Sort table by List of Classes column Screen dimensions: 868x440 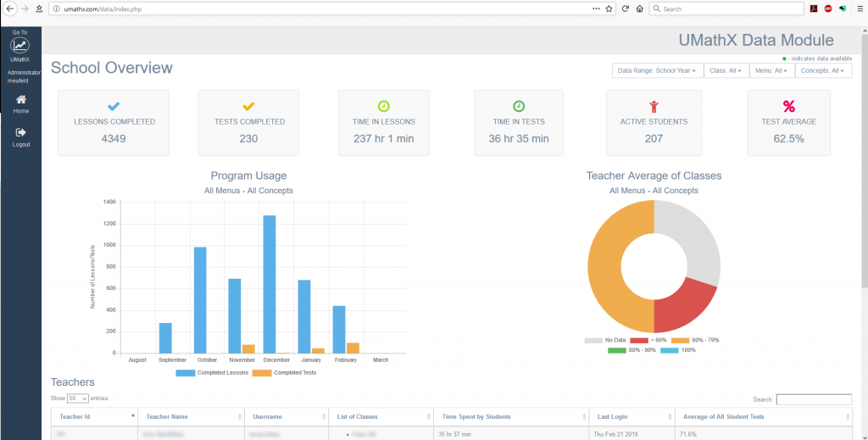381,417
